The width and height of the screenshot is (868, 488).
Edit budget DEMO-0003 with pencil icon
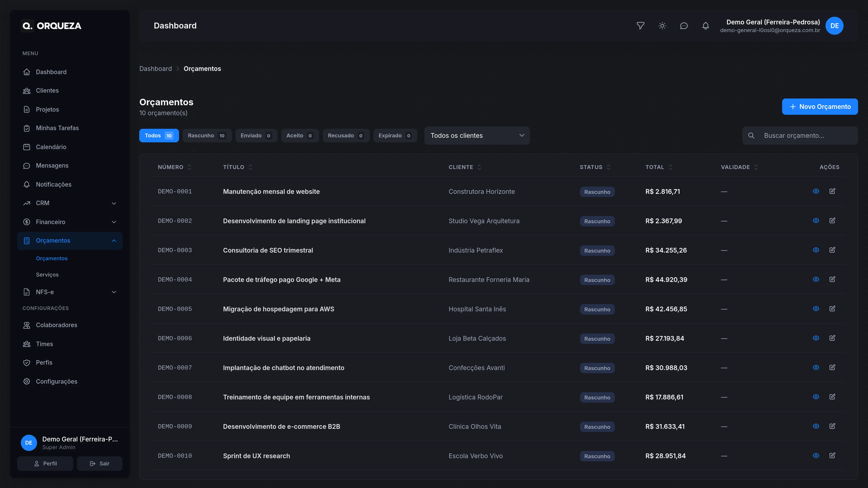pyautogui.click(x=832, y=250)
